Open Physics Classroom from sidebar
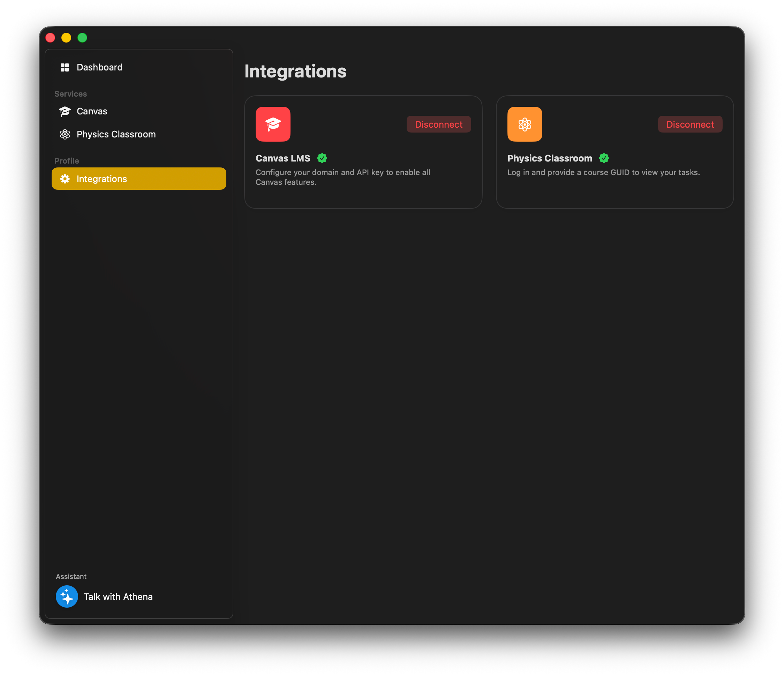This screenshot has height=676, width=784. (x=116, y=134)
